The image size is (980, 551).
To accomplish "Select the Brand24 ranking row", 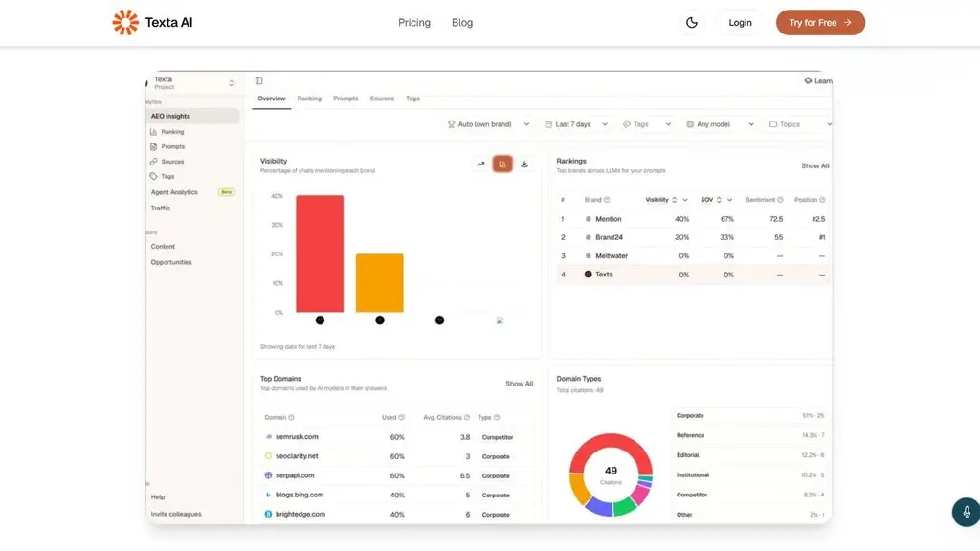I will coord(693,237).
